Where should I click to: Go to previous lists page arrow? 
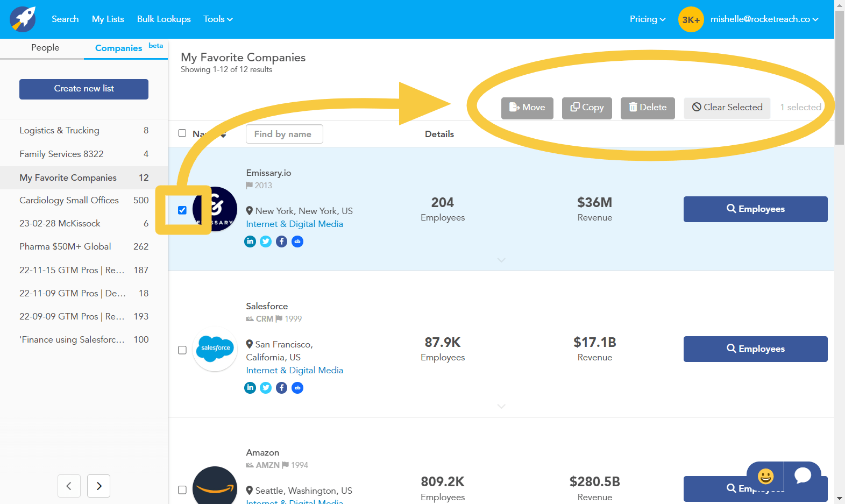pos(69,486)
